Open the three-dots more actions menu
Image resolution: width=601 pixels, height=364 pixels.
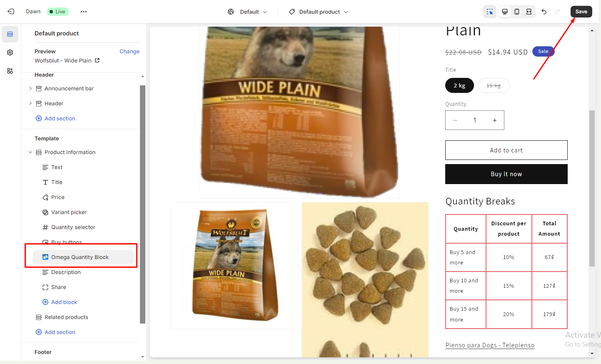point(84,12)
